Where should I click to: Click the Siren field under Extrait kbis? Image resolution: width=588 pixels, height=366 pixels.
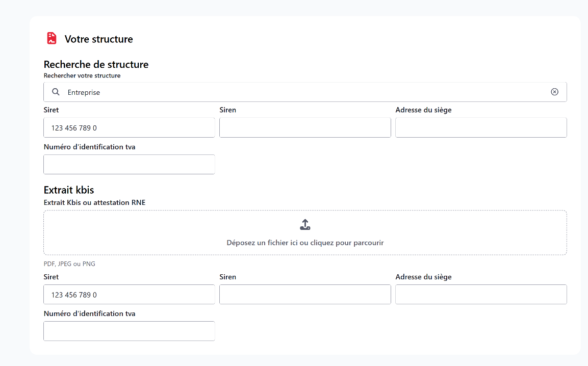(x=305, y=294)
